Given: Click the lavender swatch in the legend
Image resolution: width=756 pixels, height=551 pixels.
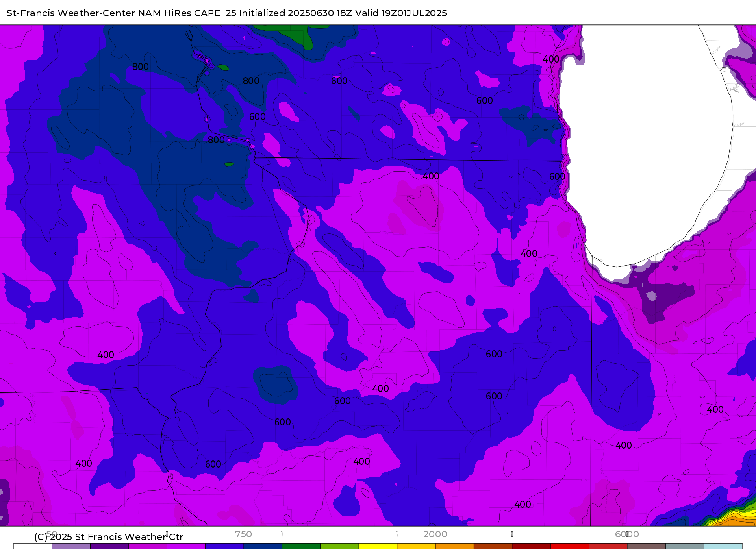Looking at the screenshot, I should pos(71,546).
